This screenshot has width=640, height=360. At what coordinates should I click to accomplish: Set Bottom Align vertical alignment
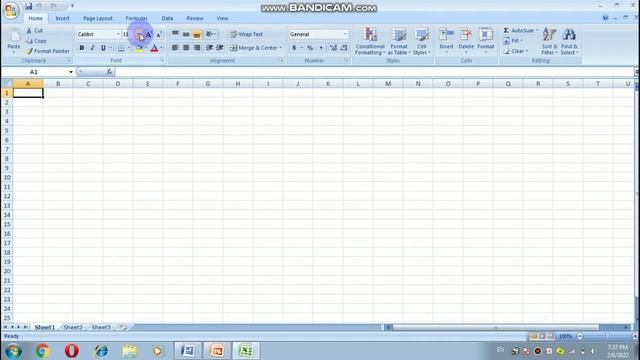pos(197,34)
